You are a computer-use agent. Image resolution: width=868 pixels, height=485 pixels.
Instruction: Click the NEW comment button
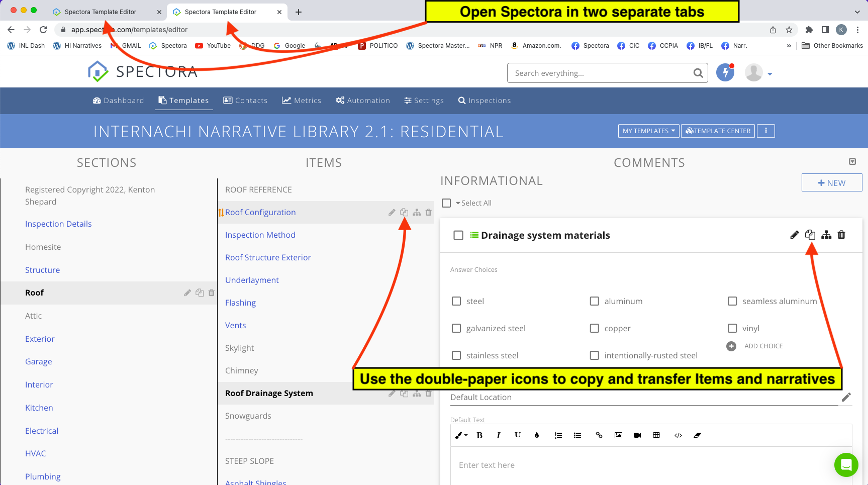(832, 183)
